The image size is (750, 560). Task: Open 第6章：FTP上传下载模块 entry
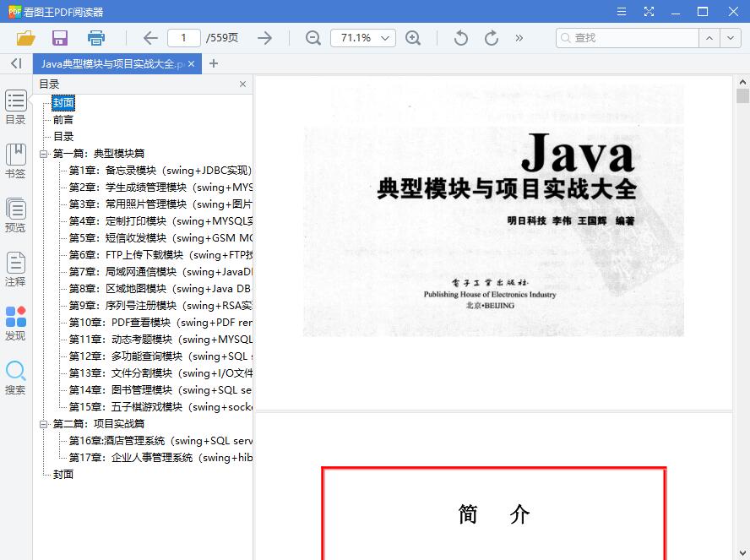pyautogui.click(x=160, y=255)
